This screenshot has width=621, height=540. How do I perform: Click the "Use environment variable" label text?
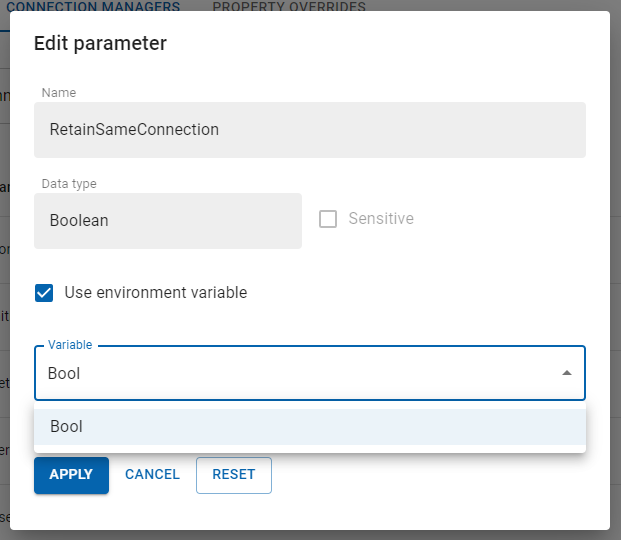click(155, 293)
